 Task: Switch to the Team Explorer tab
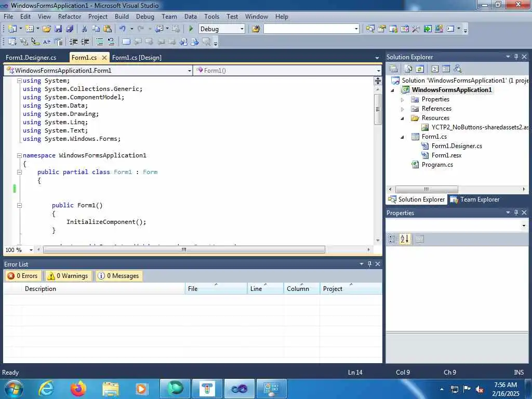(475, 199)
